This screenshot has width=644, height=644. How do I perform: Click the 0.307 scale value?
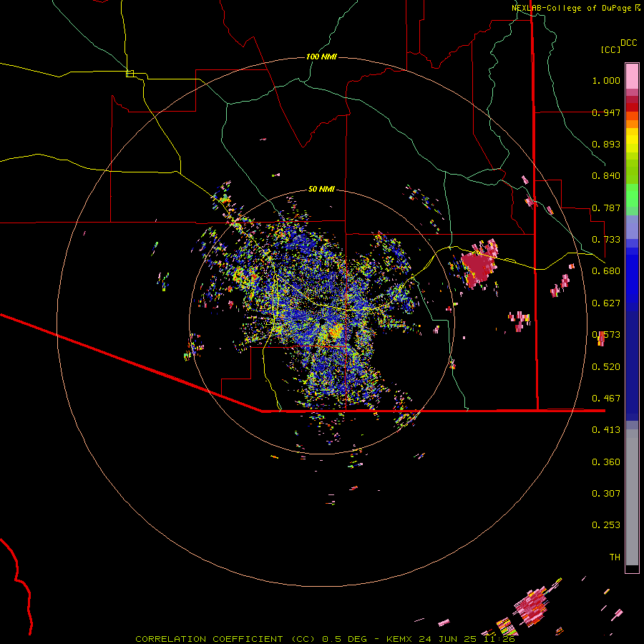pyautogui.click(x=606, y=494)
